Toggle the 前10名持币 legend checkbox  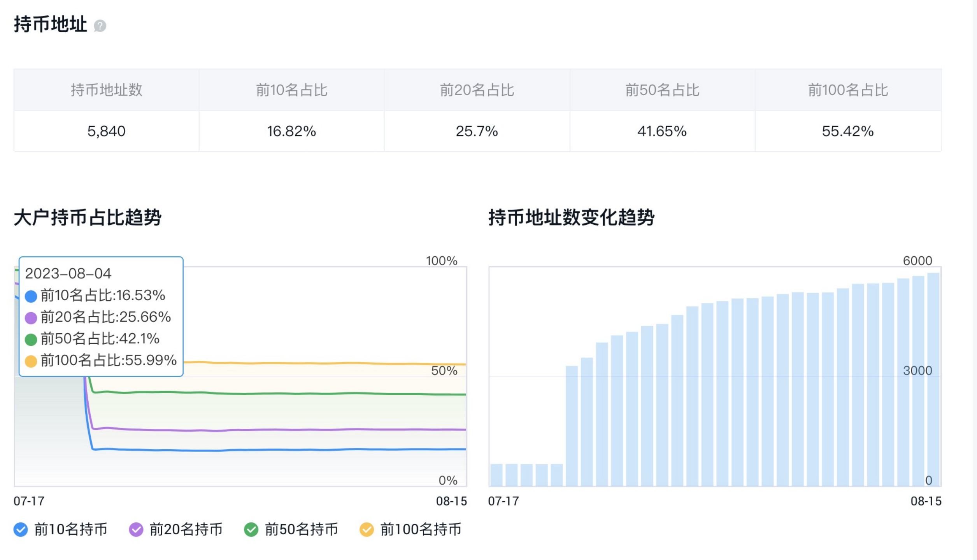coord(21,529)
